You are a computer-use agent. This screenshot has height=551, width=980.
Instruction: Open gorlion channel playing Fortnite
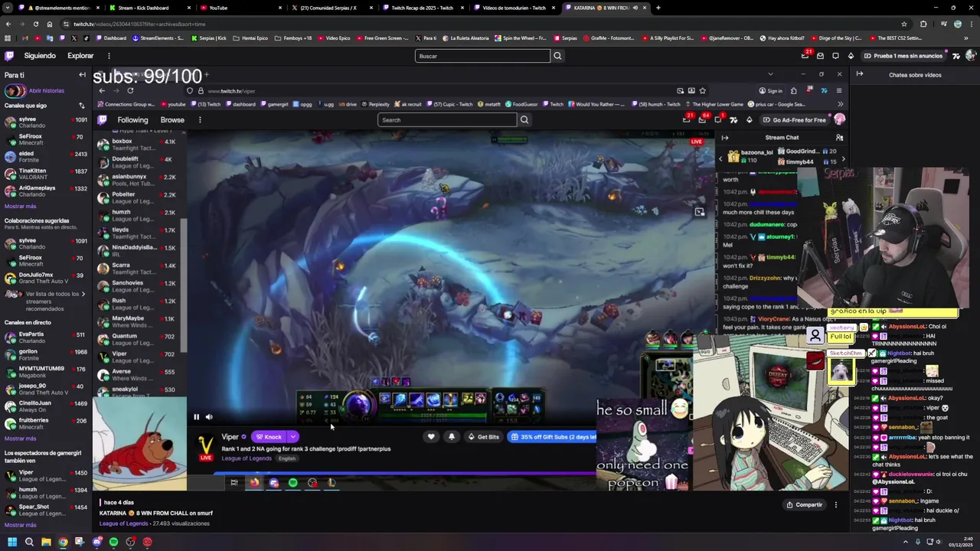pos(45,355)
